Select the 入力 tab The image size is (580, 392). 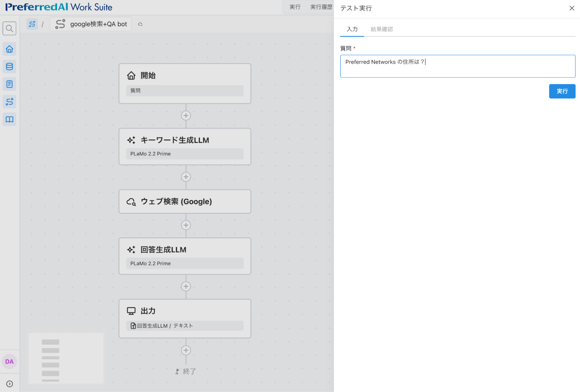pyautogui.click(x=352, y=29)
